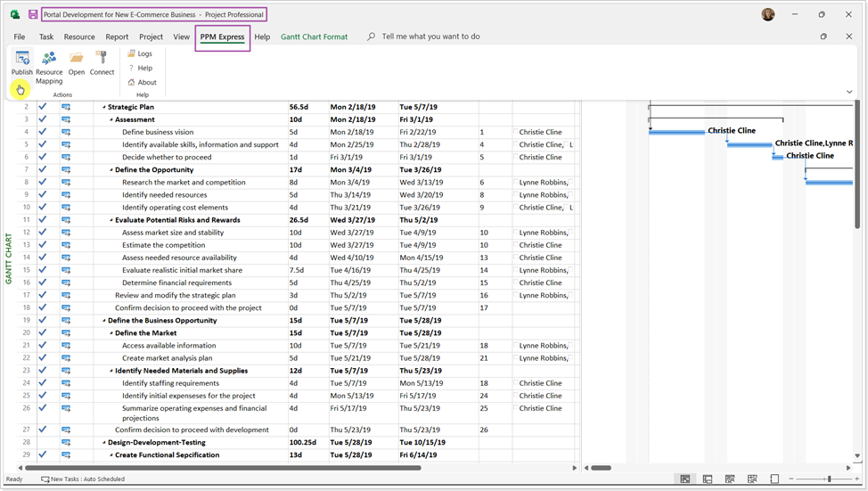Collapse Identify Needed Materials and Supplies group

[111, 371]
